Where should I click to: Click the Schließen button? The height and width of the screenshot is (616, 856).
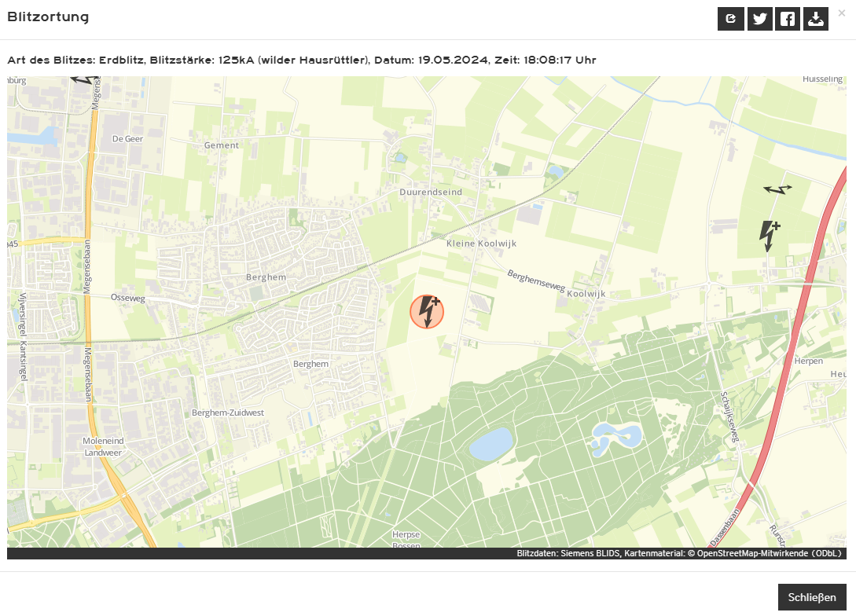tap(812, 597)
